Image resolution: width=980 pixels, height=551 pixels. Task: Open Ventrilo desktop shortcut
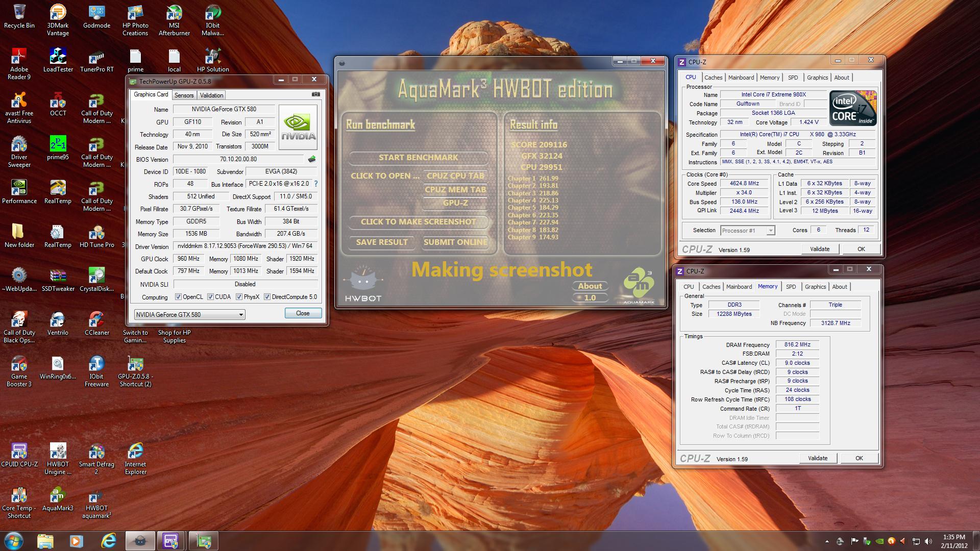click(x=58, y=323)
